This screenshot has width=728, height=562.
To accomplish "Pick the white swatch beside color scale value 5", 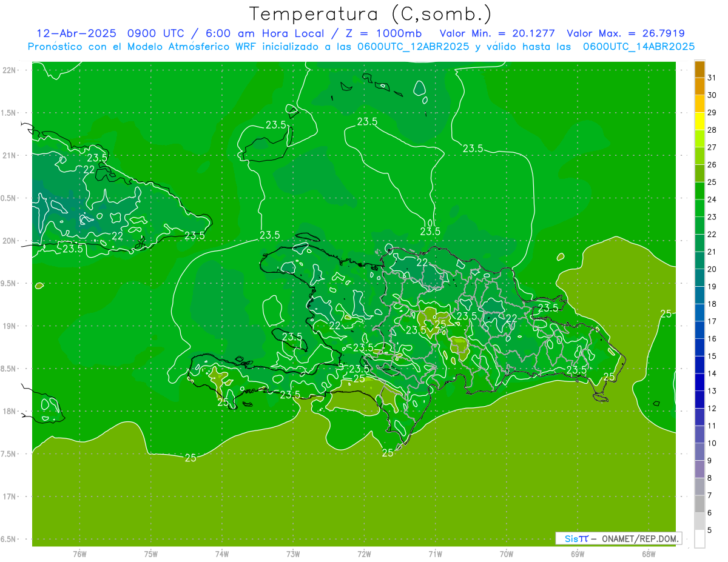I will click(699, 539).
